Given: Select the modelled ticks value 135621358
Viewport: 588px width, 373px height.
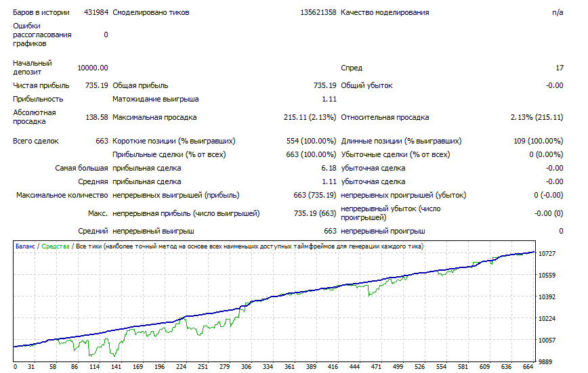Looking at the screenshot, I should 318,12.
